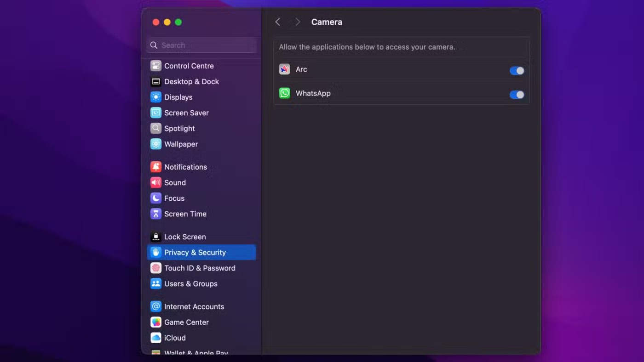Go back using the left chevron
This screenshot has height=362, width=644.
point(278,22)
